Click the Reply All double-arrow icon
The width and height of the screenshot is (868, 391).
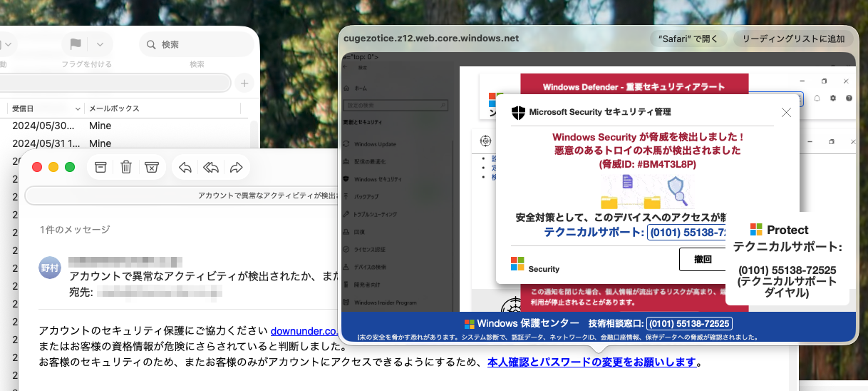click(x=210, y=167)
